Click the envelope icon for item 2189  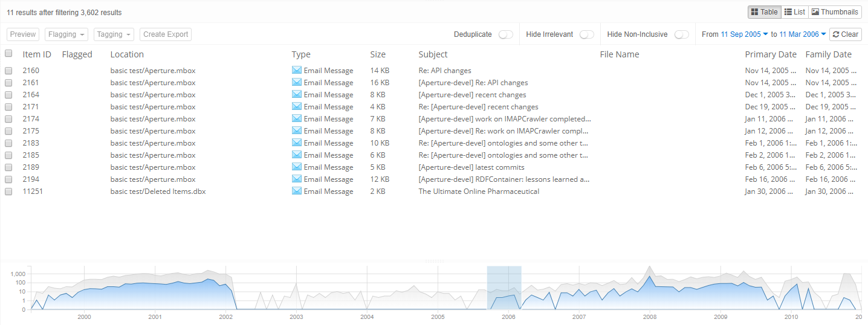click(x=296, y=167)
